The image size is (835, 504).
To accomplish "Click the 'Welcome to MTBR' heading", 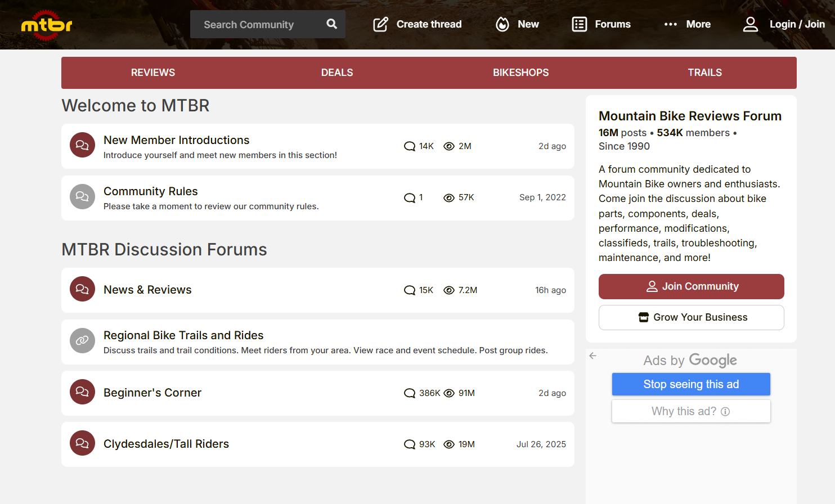I will coord(136,106).
